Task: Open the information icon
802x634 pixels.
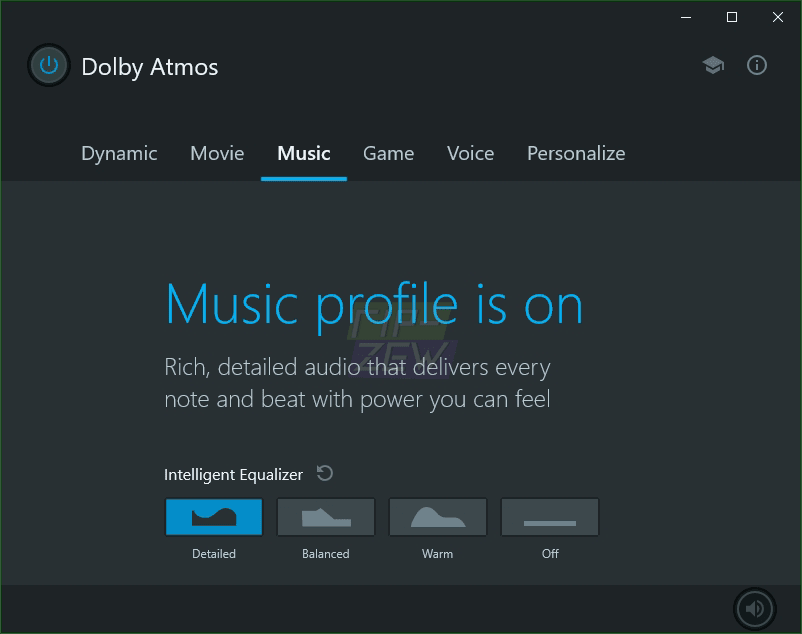Action: (x=756, y=65)
